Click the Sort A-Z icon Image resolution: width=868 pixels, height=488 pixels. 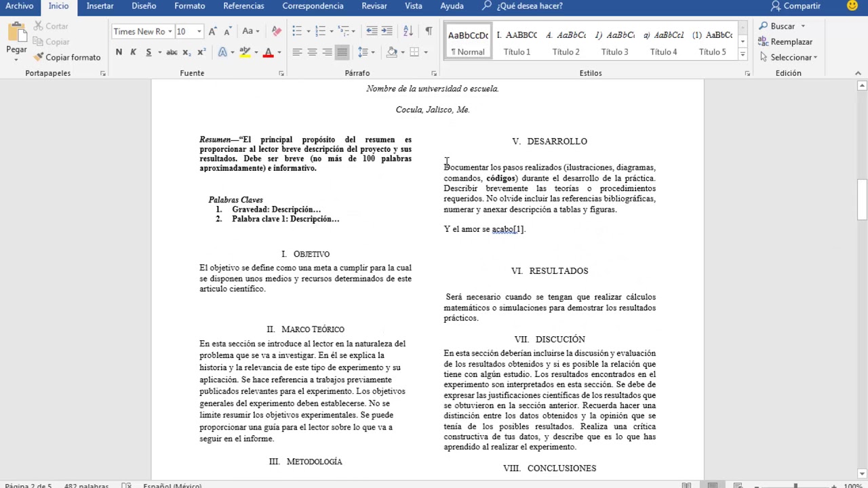[x=408, y=31]
